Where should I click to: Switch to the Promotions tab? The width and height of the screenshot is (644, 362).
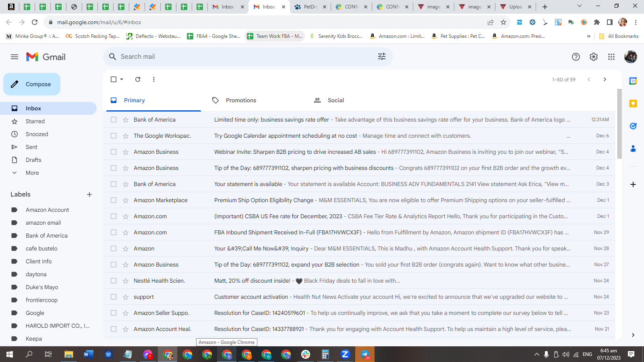255,100
